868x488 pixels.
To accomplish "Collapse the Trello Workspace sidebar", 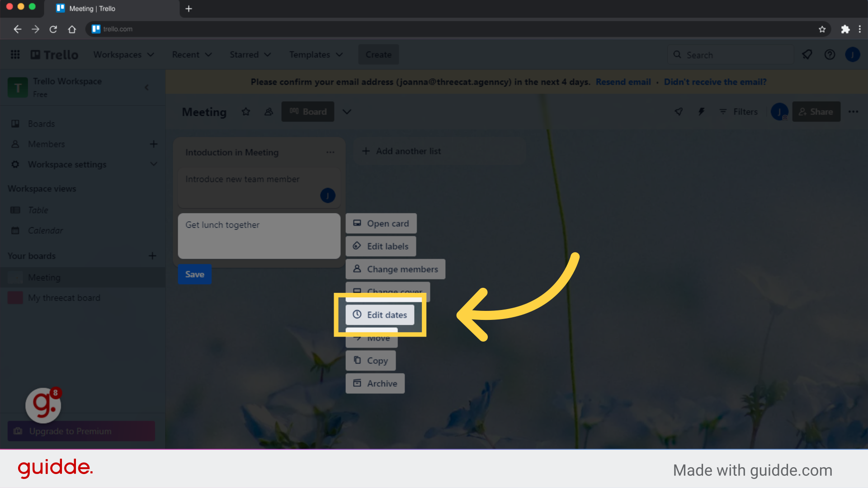I will coord(146,87).
